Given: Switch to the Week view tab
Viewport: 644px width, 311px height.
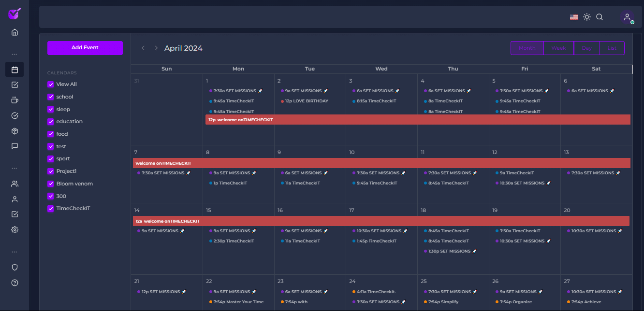Looking at the screenshot, I should click(558, 48).
